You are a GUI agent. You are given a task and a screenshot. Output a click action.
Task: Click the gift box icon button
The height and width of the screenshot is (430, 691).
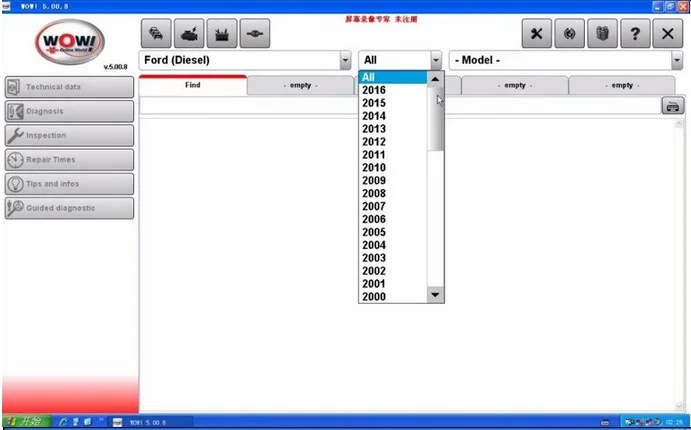coord(602,33)
